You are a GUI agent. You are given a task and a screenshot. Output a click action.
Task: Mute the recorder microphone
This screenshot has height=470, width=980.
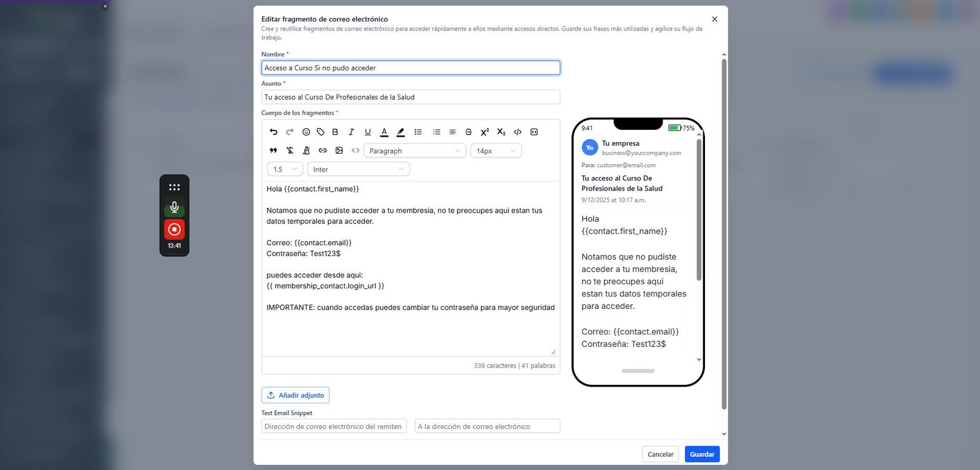point(175,207)
